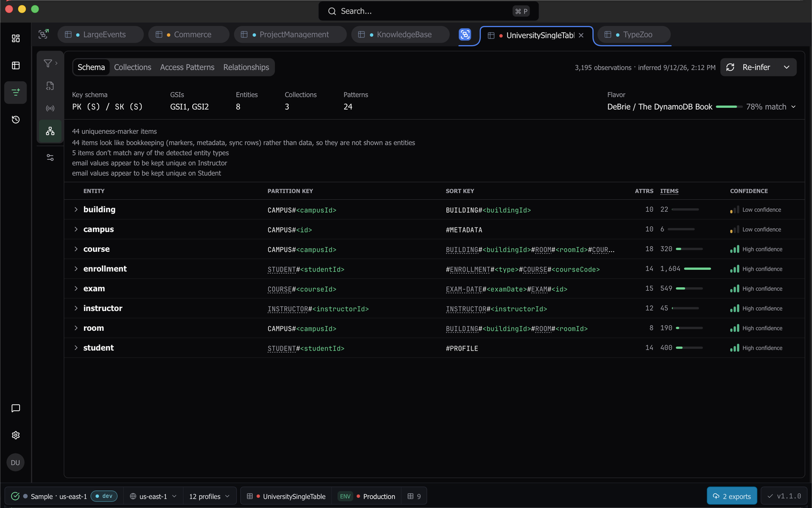The height and width of the screenshot is (508, 812).
Task: Click the search magnifier icon
Action: coord(332,11)
